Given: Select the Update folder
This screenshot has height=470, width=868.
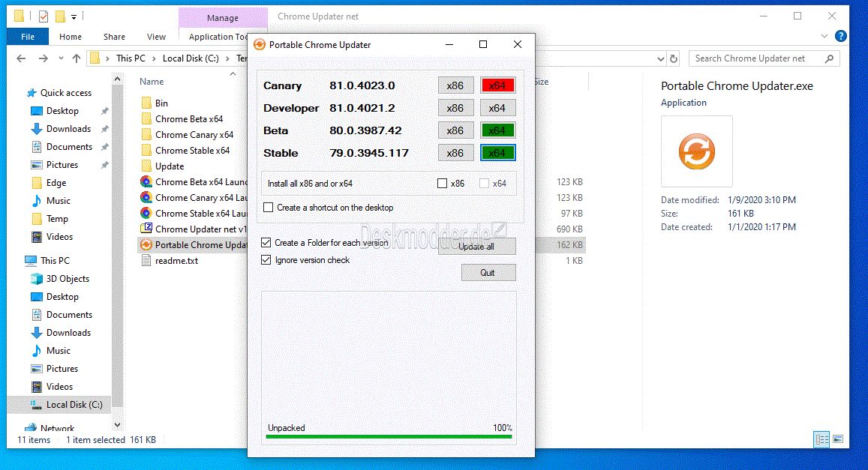Looking at the screenshot, I should click(x=170, y=166).
